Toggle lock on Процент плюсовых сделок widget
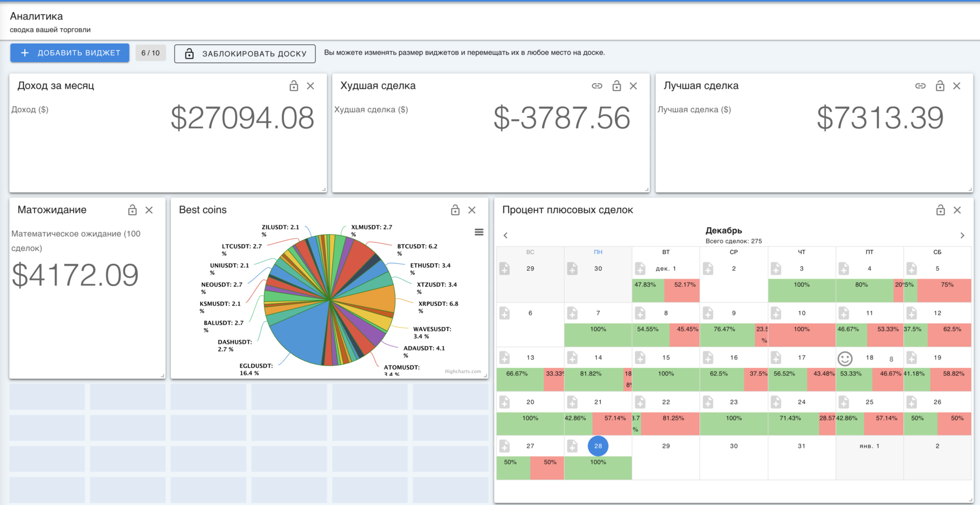The width and height of the screenshot is (980, 505). 940,210
